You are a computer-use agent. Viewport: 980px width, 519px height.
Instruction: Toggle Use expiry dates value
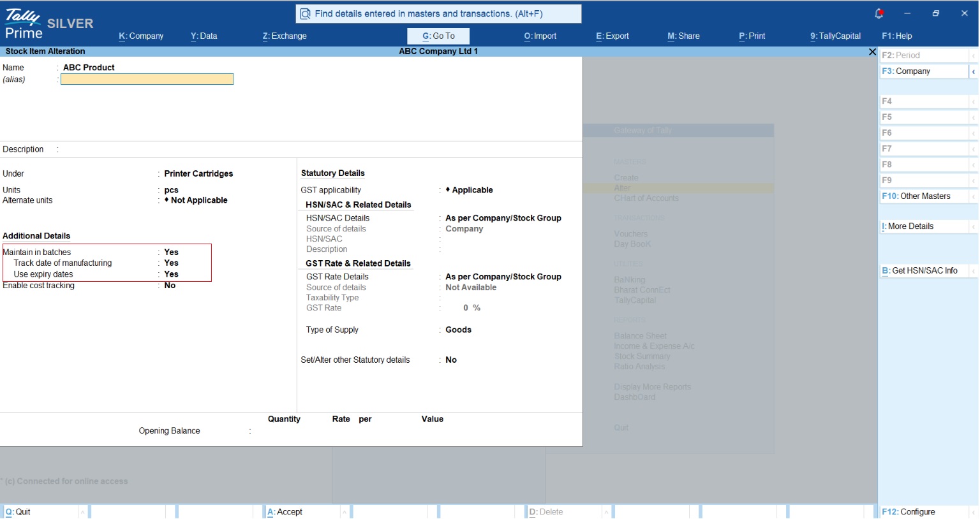pyautogui.click(x=172, y=274)
